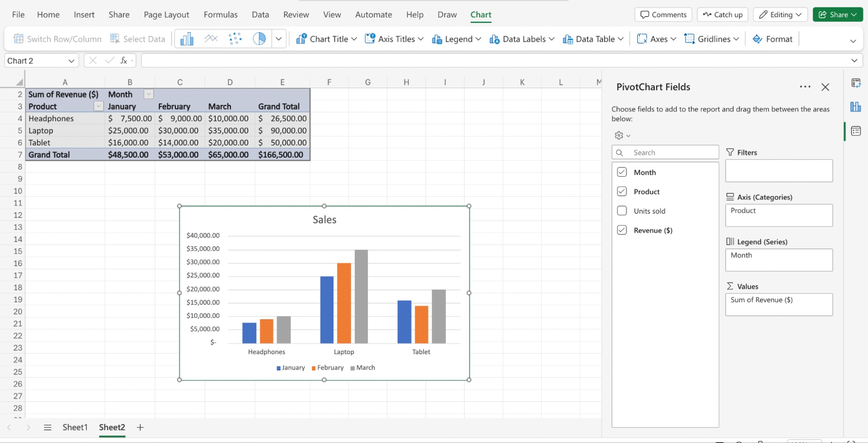The height and width of the screenshot is (443, 868).
Task: Open the Gridlines dropdown
Action: pos(712,39)
